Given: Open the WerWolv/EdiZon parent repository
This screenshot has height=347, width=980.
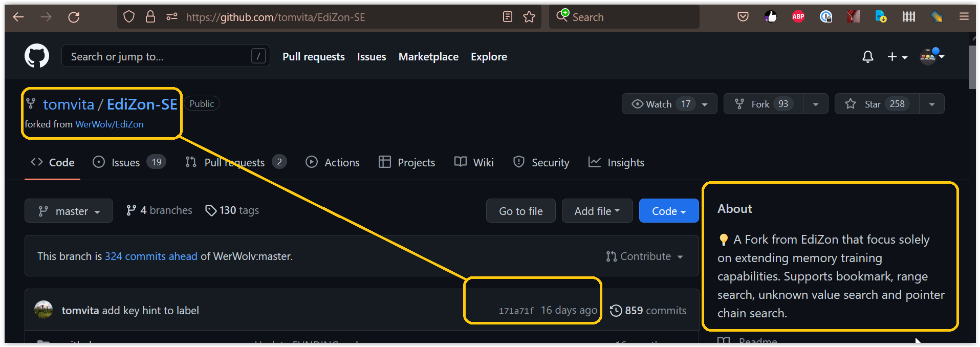Looking at the screenshot, I should pyautogui.click(x=109, y=124).
